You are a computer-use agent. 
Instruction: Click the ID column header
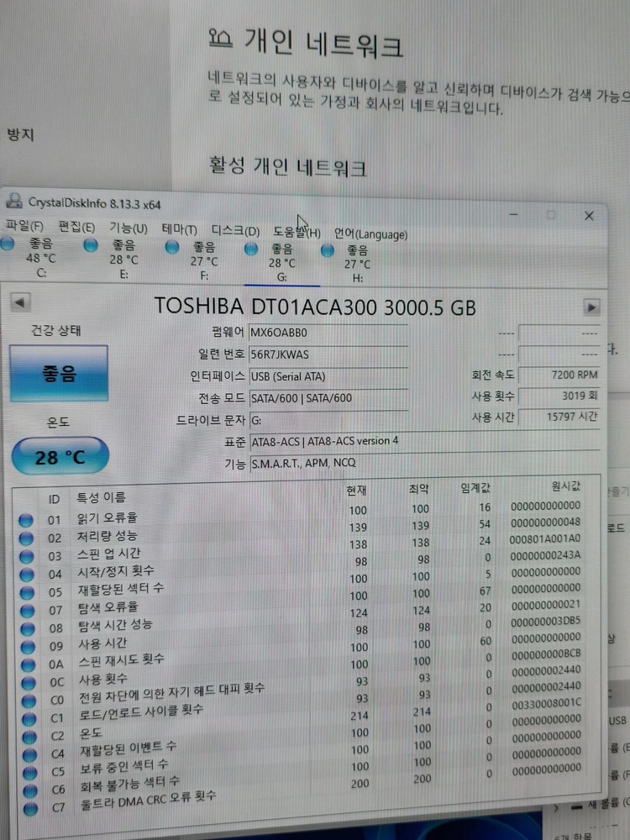[54, 499]
